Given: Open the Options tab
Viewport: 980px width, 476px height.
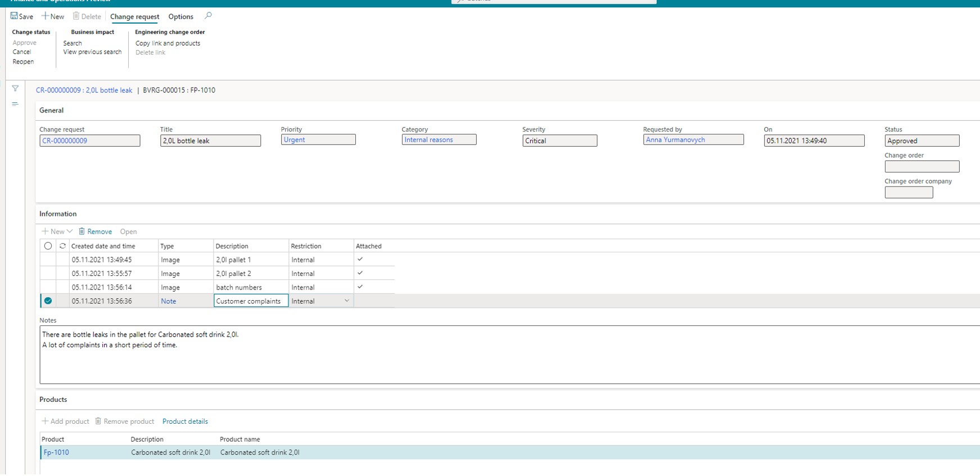Looking at the screenshot, I should click(x=181, y=17).
